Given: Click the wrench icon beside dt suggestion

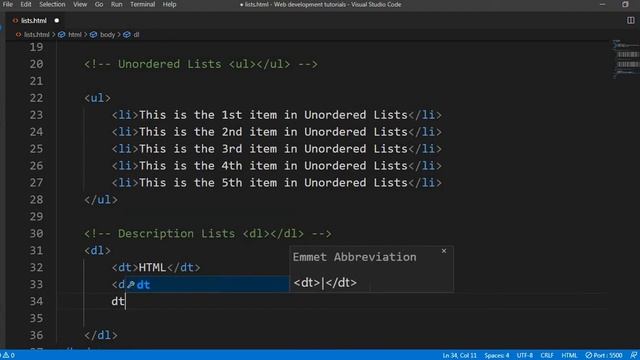Looking at the screenshot, I should [x=131, y=284].
